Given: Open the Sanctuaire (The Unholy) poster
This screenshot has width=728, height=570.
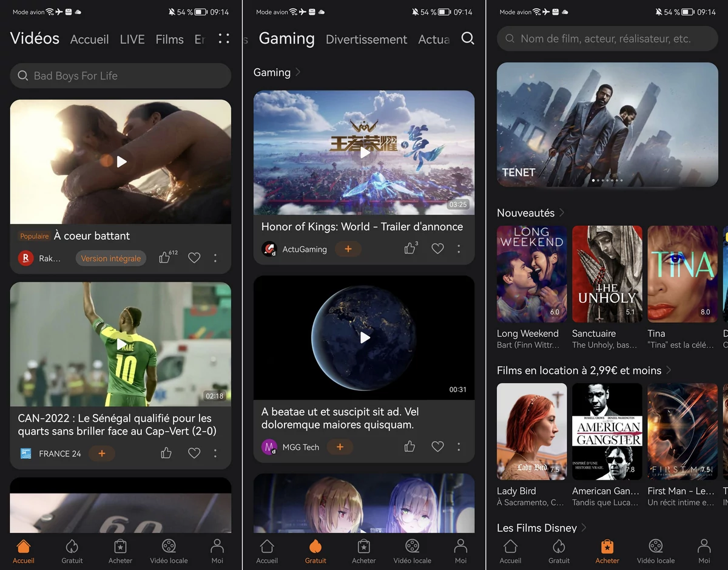Looking at the screenshot, I should 607,274.
